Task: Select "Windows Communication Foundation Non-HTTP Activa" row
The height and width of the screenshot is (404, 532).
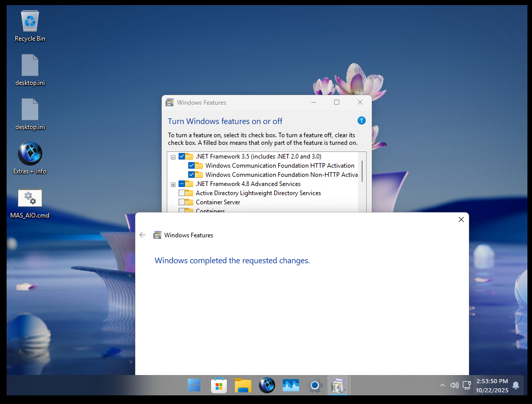Action: [x=281, y=174]
